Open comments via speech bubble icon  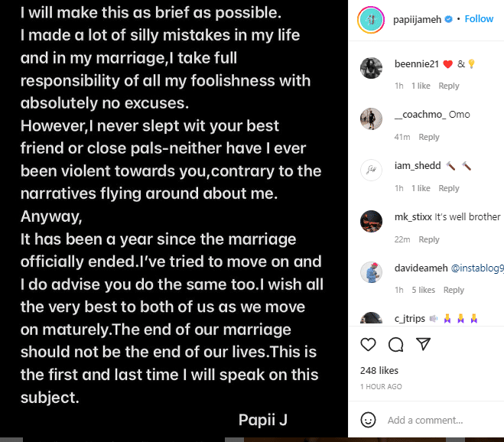tap(395, 345)
